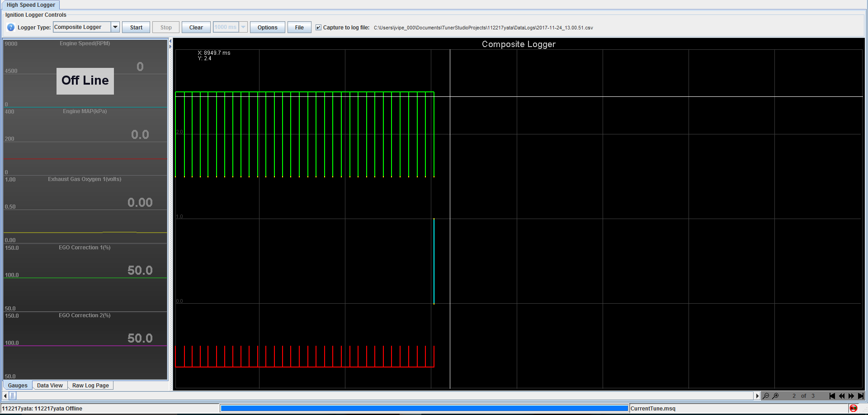Image resolution: width=868 pixels, height=415 pixels.
Task: Go back one log page
Action: tap(841, 396)
